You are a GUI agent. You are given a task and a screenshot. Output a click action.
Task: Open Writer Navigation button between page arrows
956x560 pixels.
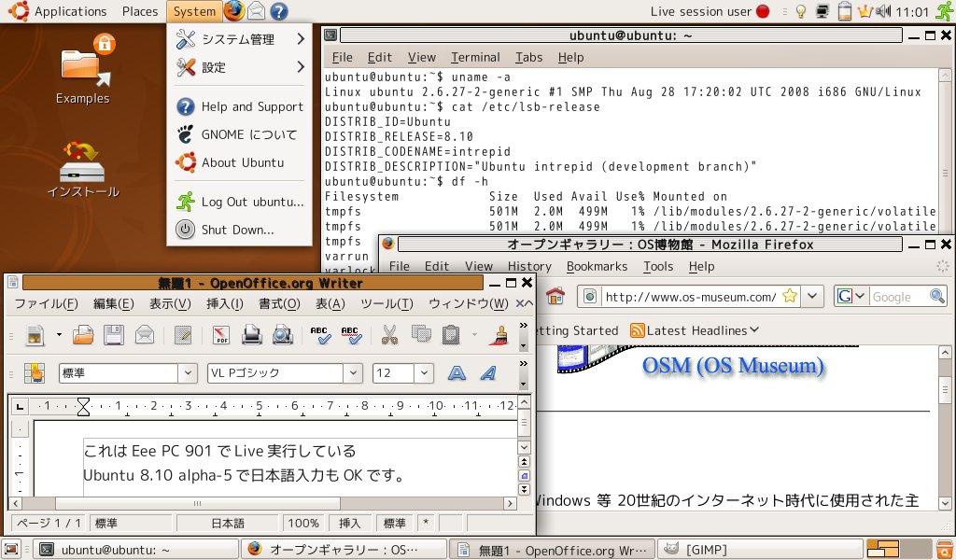(525, 475)
